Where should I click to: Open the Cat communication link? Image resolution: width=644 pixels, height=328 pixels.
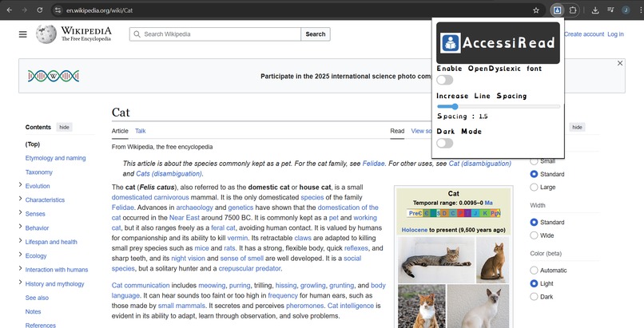141,286
